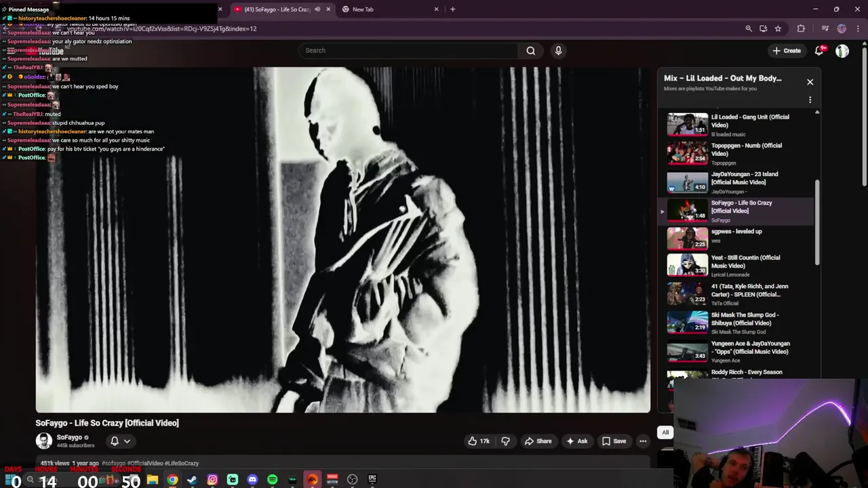The height and width of the screenshot is (488, 868).
Task: Share the Life So Crazy video
Action: tap(538, 441)
